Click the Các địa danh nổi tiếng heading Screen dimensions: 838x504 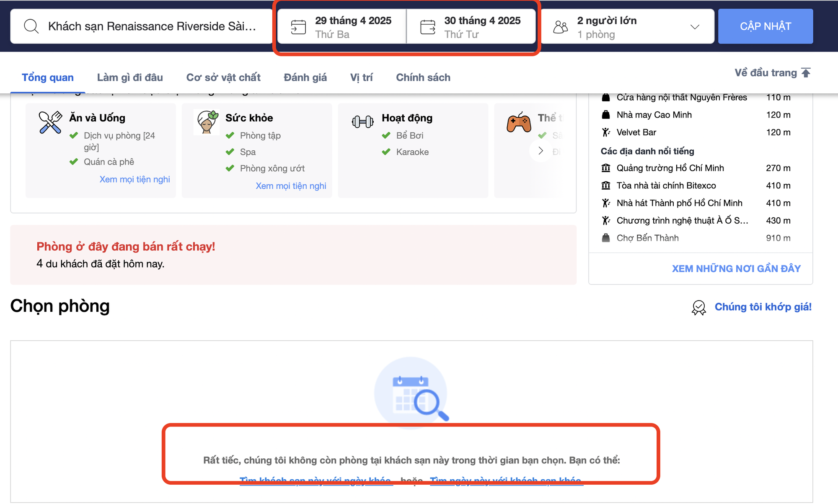click(x=647, y=151)
